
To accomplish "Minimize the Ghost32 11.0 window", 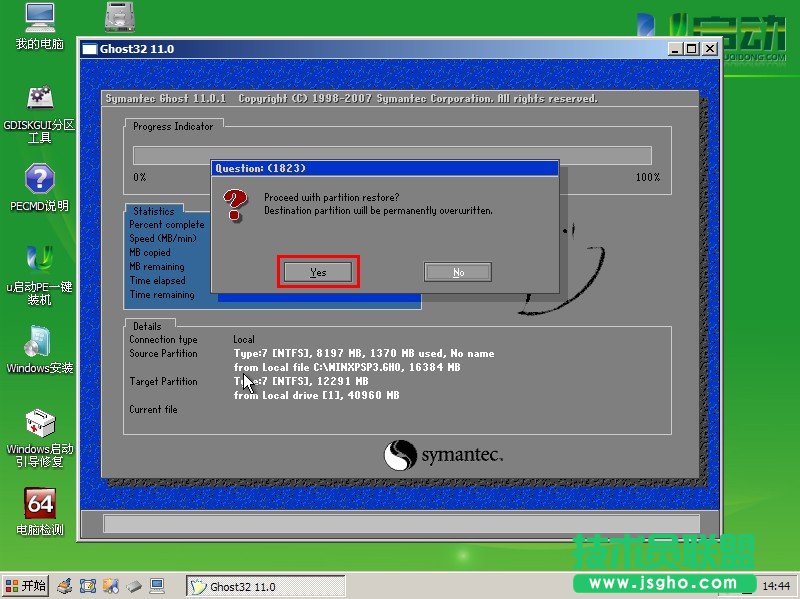I will point(676,49).
